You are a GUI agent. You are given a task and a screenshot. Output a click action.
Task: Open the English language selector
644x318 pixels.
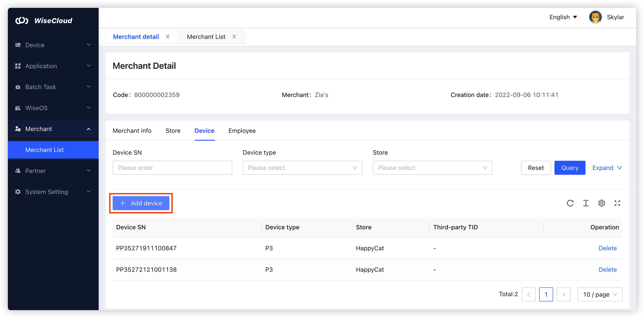pos(563,17)
